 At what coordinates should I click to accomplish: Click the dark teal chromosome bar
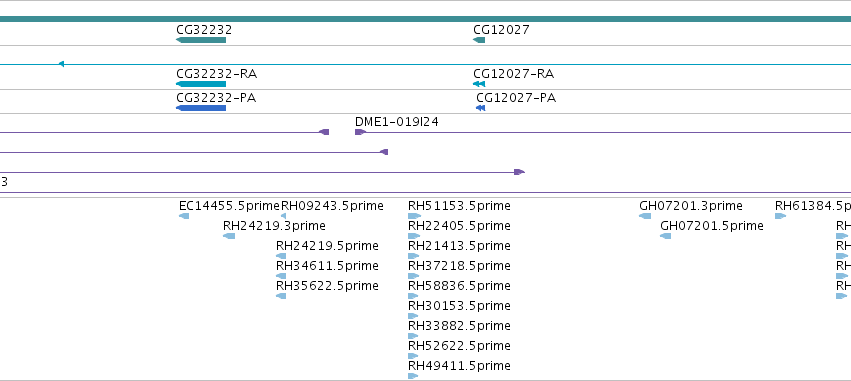click(x=426, y=19)
